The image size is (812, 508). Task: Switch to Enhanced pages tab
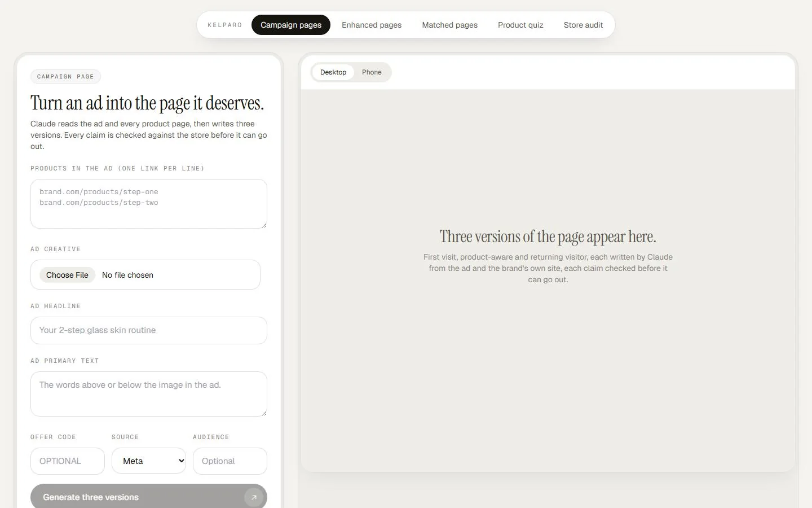372,25
